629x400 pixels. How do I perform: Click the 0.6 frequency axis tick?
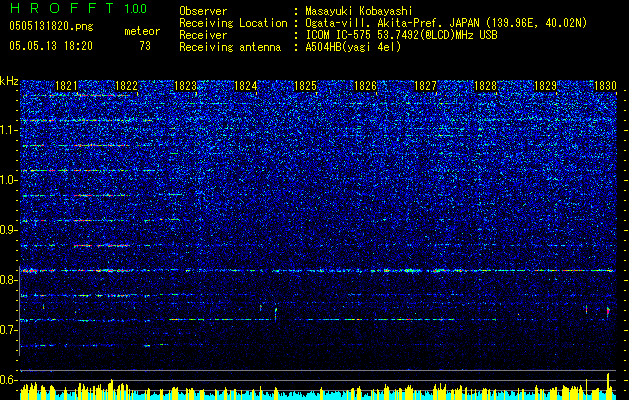click(8, 380)
